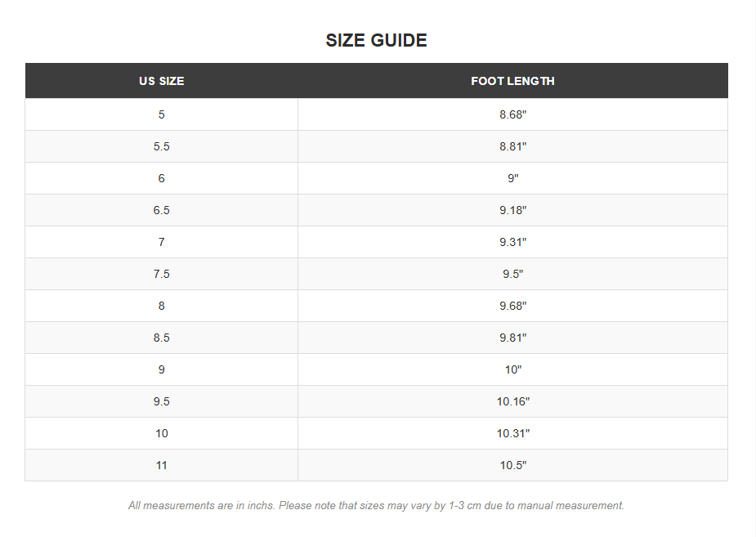Select the US size 5 cell
The width and height of the screenshot is (756, 537).
click(161, 114)
